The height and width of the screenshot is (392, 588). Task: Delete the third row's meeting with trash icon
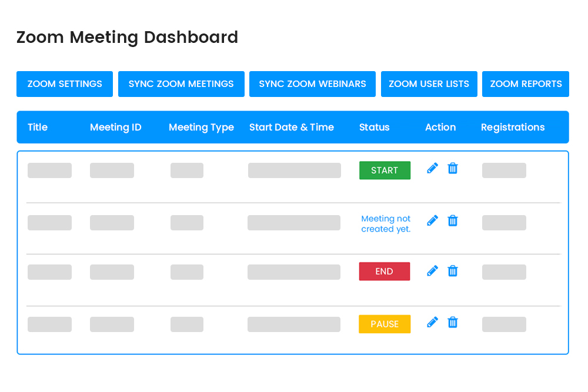tap(452, 271)
